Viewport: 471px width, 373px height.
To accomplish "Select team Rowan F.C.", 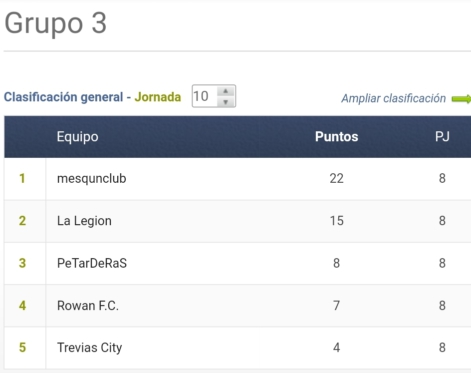I will click(x=88, y=305).
